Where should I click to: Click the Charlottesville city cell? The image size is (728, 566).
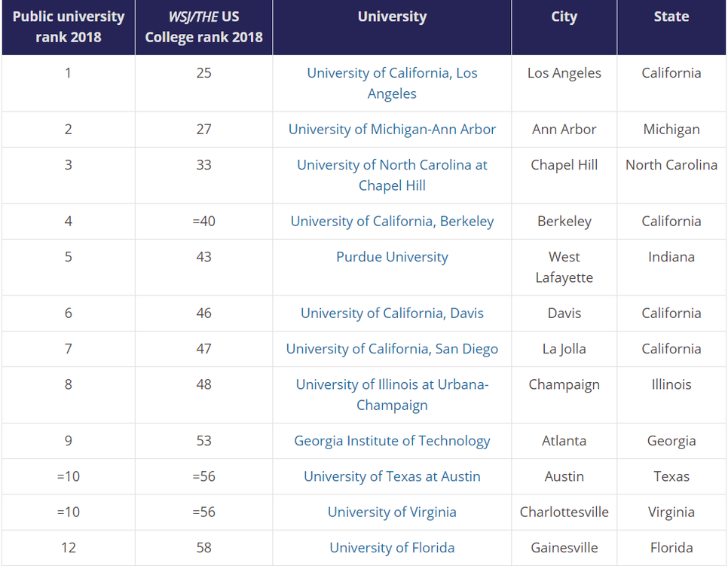[x=564, y=512]
